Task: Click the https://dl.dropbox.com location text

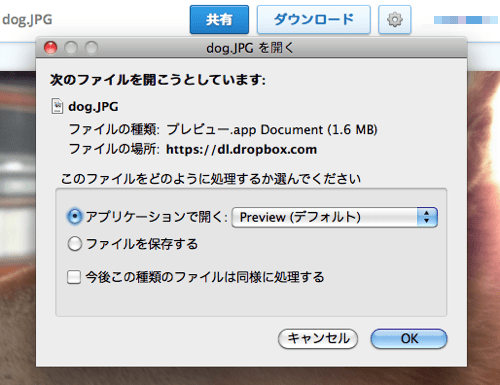Action: pos(241,149)
